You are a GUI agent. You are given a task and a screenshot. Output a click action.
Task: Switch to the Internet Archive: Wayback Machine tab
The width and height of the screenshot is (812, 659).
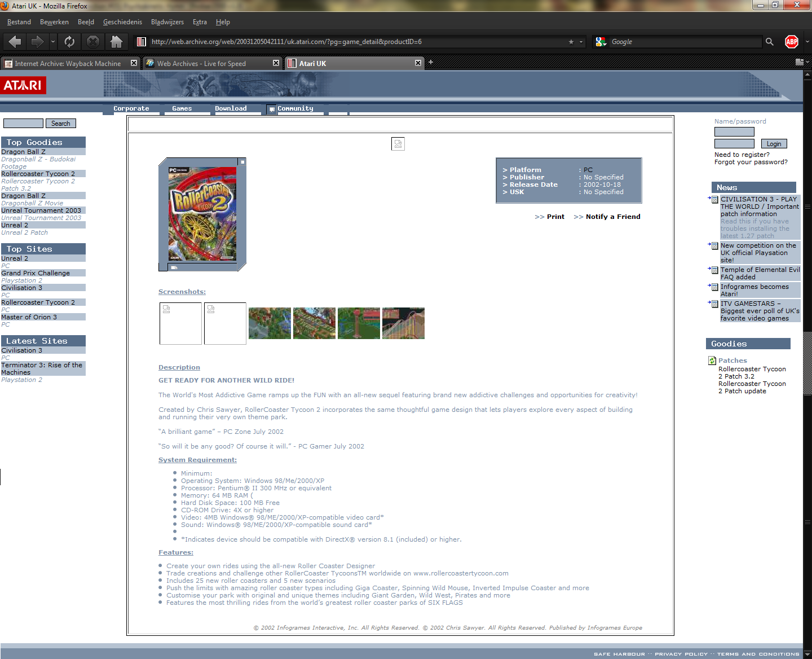69,63
